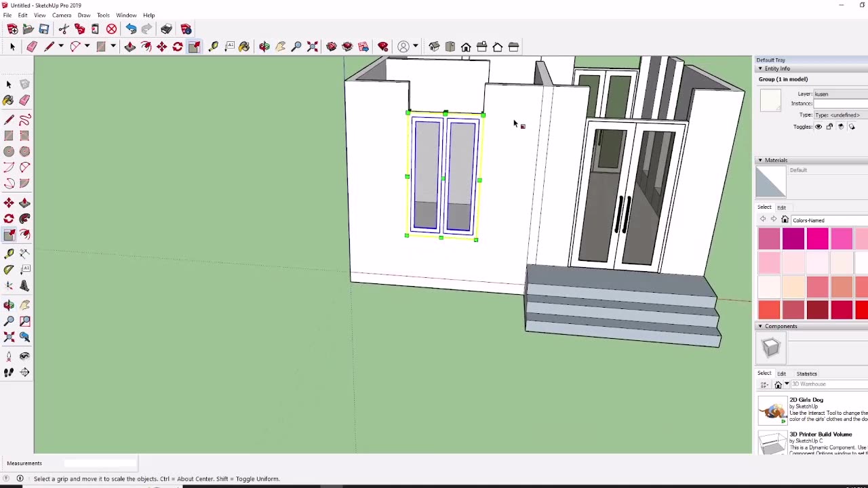Open the Edit menu

(x=22, y=15)
